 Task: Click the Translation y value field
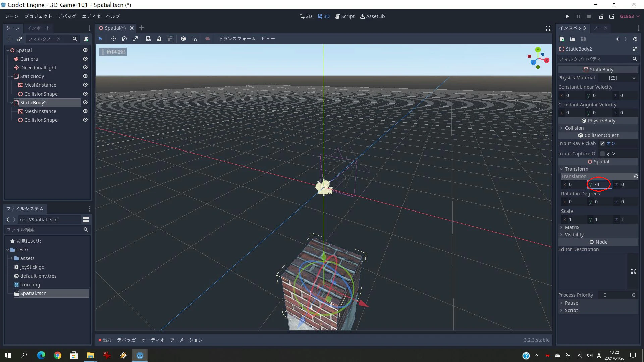tap(600, 184)
